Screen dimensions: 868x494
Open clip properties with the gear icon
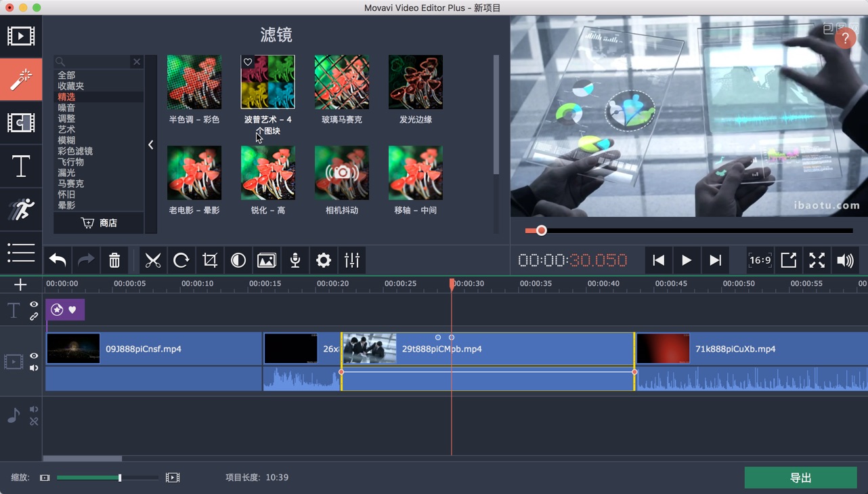point(323,260)
